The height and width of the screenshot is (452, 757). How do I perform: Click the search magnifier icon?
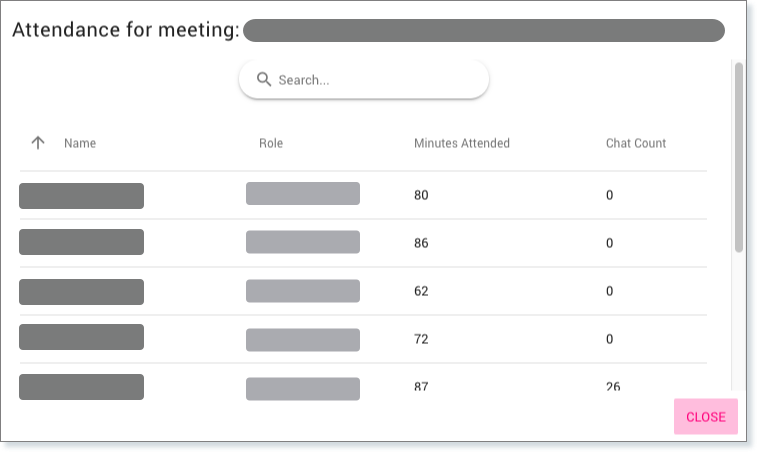point(264,80)
